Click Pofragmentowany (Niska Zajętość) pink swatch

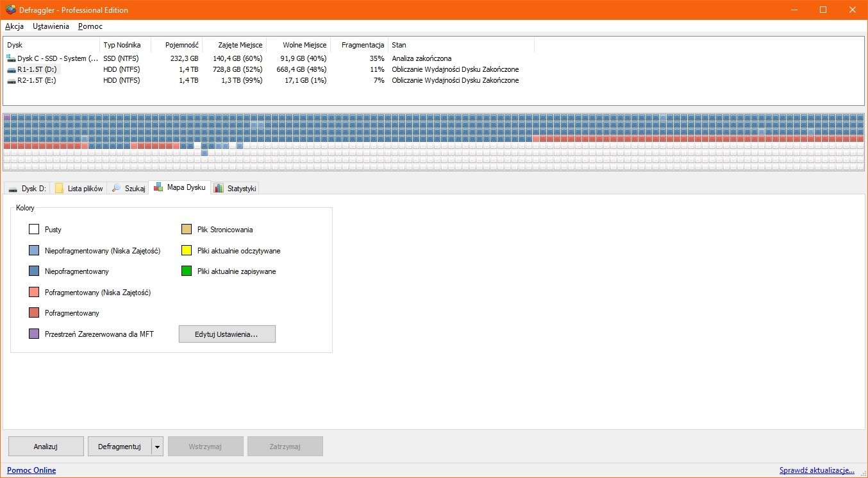pyautogui.click(x=34, y=292)
